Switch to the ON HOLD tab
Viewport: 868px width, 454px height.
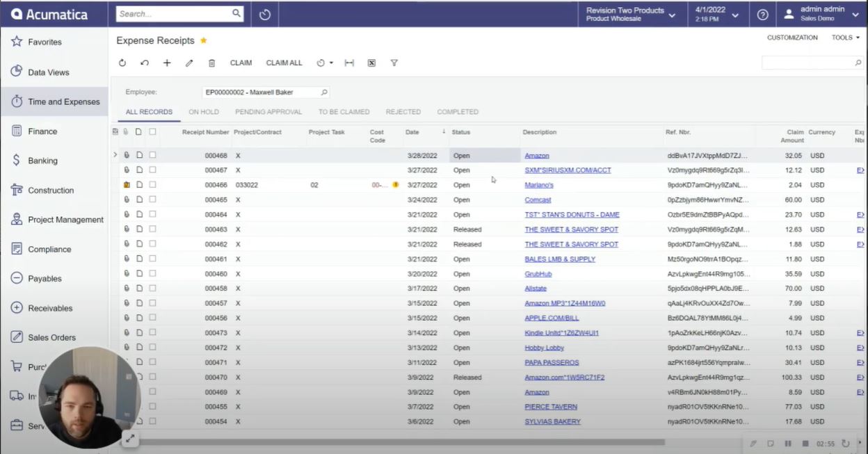point(204,112)
